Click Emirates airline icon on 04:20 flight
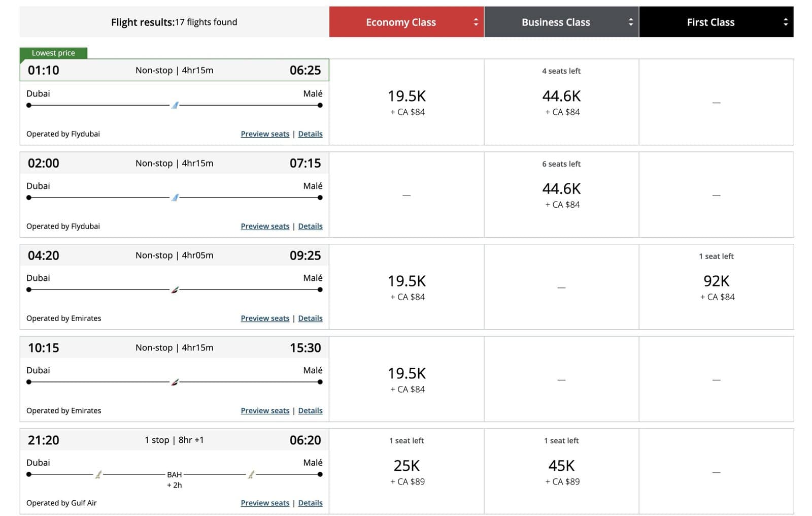Viewport: 812px width, 516px height. coord(175,290)
